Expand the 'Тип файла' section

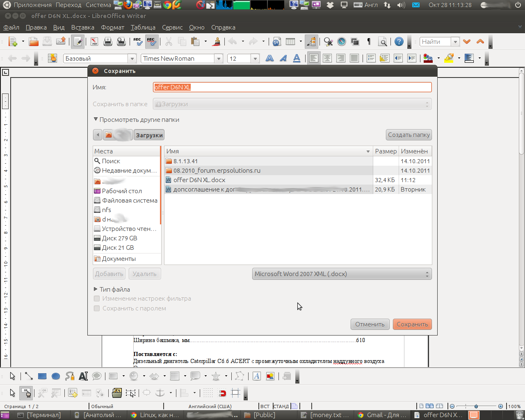point(96,289)
